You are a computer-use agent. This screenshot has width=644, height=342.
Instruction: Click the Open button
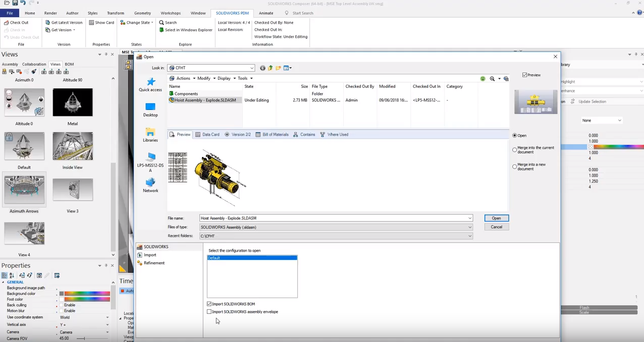tap(496, 218)
